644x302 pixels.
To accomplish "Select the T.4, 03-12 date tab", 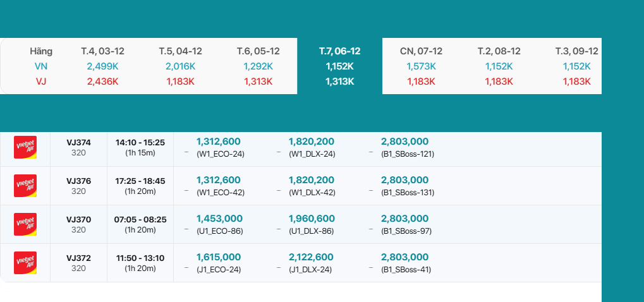I will coord(102,66).
